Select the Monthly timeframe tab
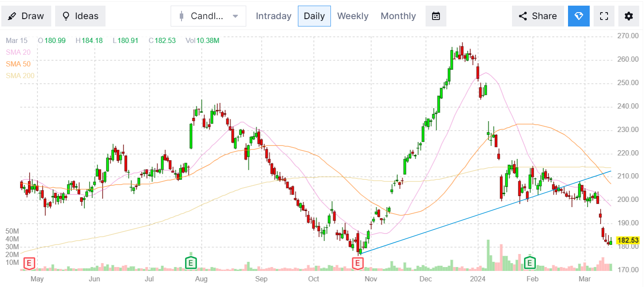Image resolution: width=644 pixels, height=287 pixels. tap(398, 16)
